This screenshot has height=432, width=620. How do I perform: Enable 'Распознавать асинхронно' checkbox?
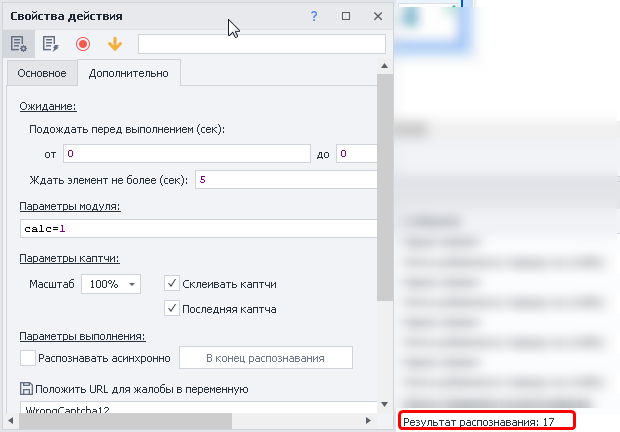[x=27, y=357]
